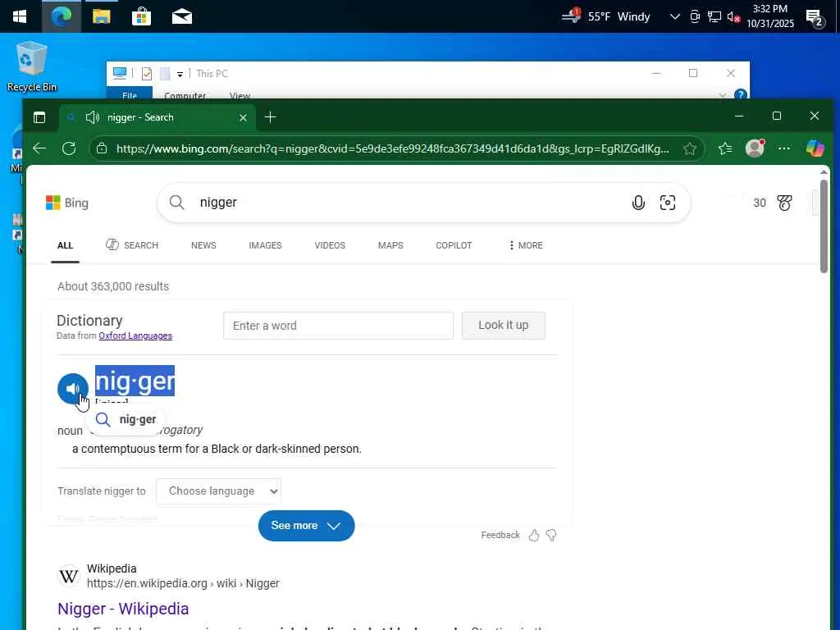Open Microsoft Store from the taskbar
840x630 pixels.
pyautogui.click(x=141, y=16)
